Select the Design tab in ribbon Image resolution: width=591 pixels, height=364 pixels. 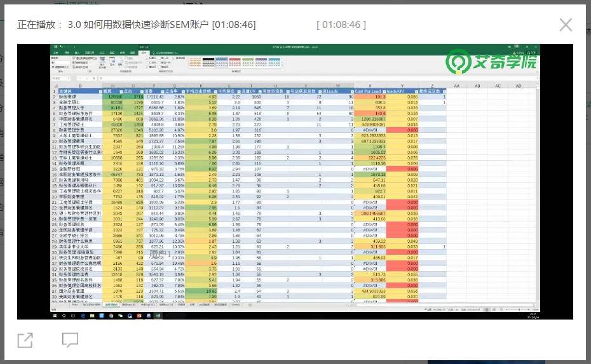[x=144, y=53]
